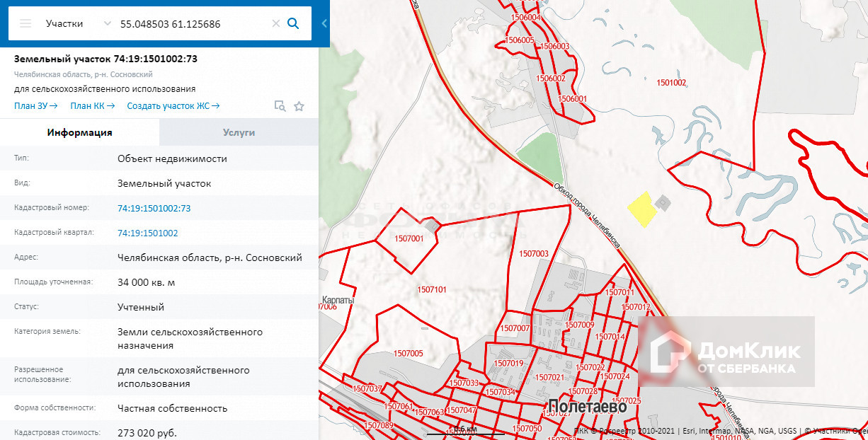Click map quarter label 1507033
This screenshot has width=868, height=440.
464,383
